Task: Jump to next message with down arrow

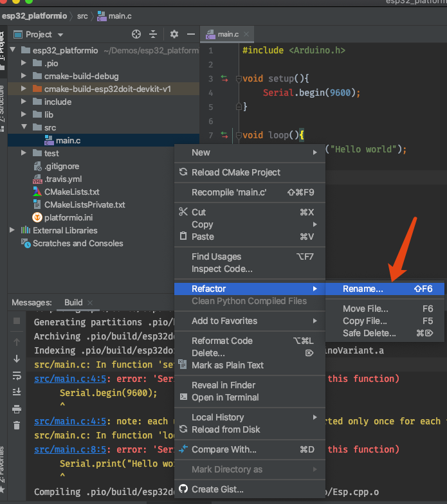Action: (17, 359)
